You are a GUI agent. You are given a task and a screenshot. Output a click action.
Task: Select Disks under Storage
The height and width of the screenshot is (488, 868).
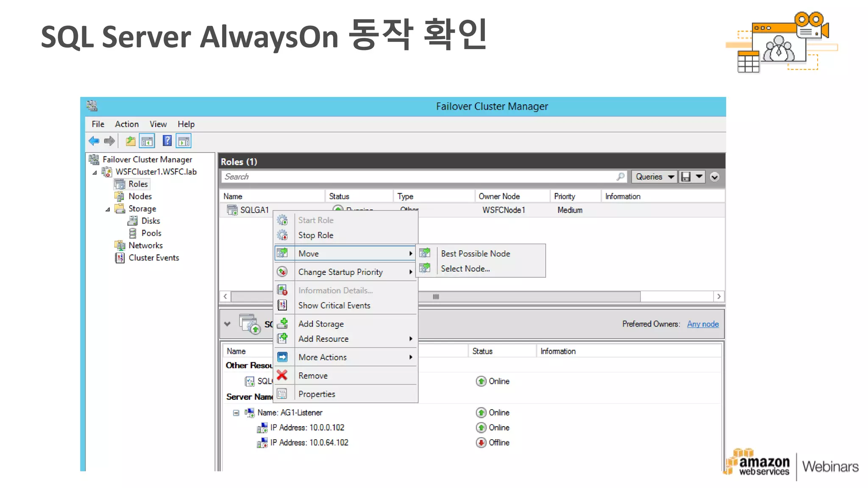tap(150, 221)
